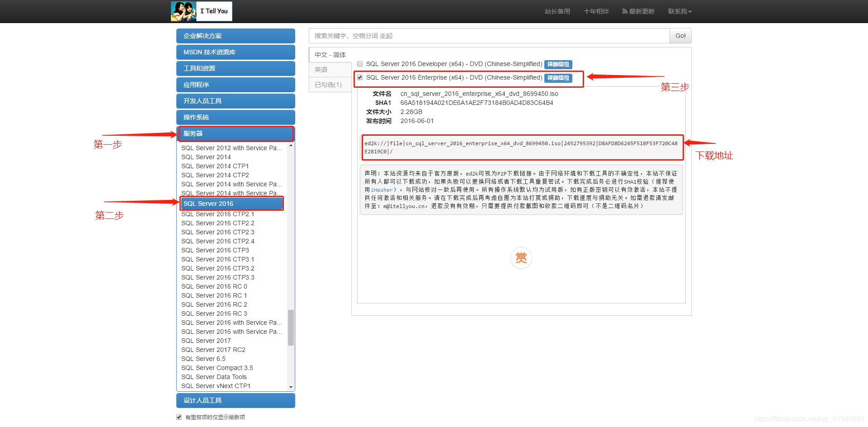Select the highlighted SQL Server 2016 entry

click(231, 204)
